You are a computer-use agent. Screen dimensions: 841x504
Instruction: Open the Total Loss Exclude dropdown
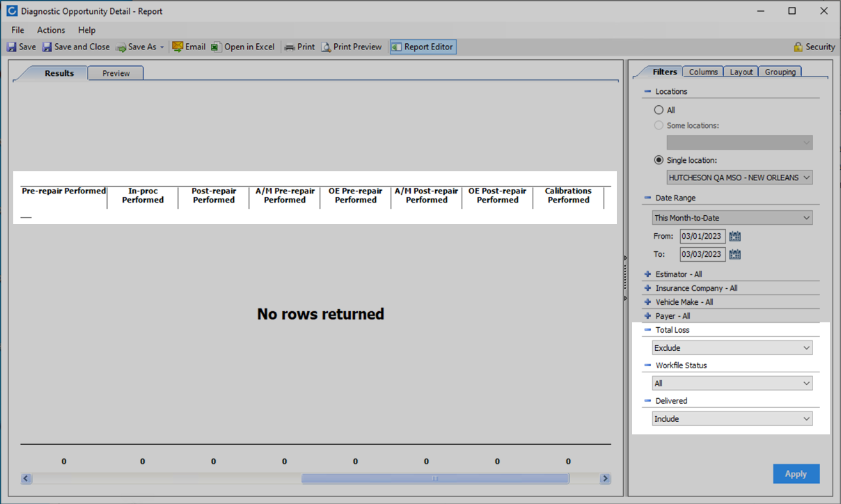click(x=732, y=348)
